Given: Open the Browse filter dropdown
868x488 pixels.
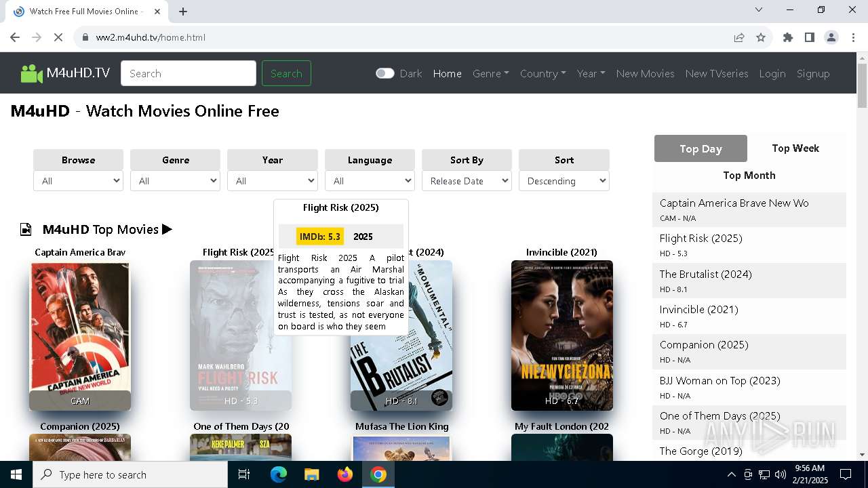Looking at the screenshot, I should pyautogui.click(x=79, y=181).
